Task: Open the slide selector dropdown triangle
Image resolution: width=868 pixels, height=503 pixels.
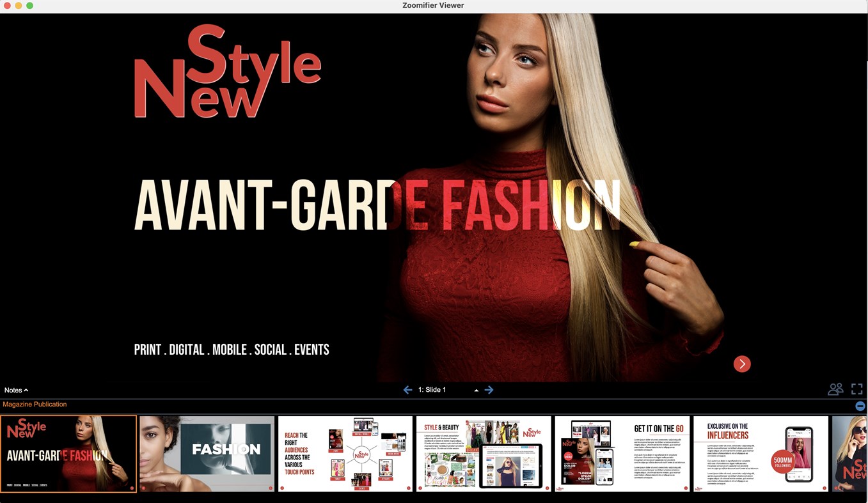Action: coord(476,391)
